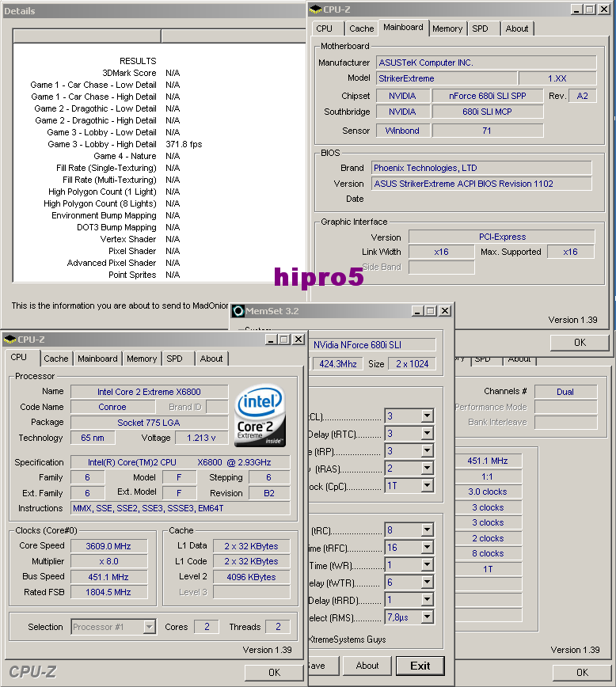Switch to About tab in bottom CPU-Z window
Screen dimensions: 616x687
(211, 359)
